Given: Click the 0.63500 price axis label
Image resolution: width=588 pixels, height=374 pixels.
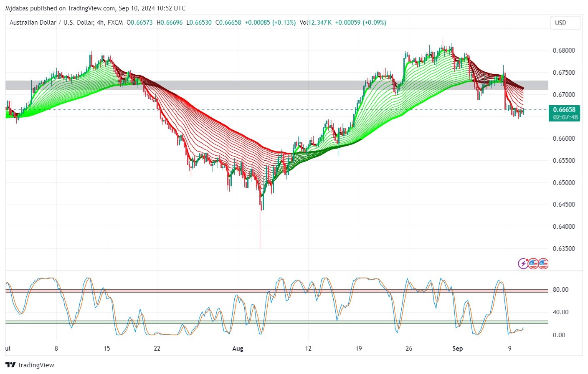Looking at the screenshot, I should coord(564,249).
